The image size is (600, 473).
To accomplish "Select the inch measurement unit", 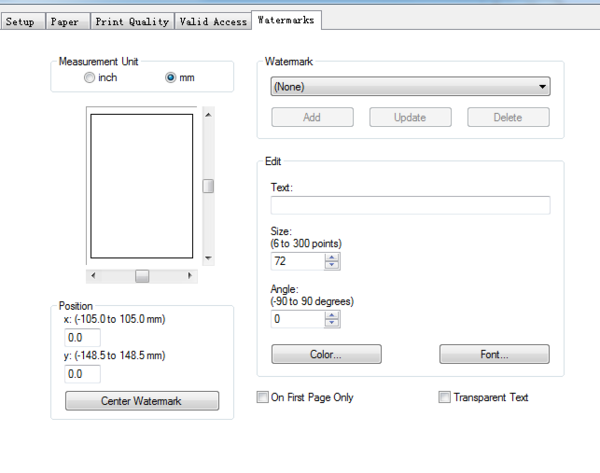I will point(90,78).
